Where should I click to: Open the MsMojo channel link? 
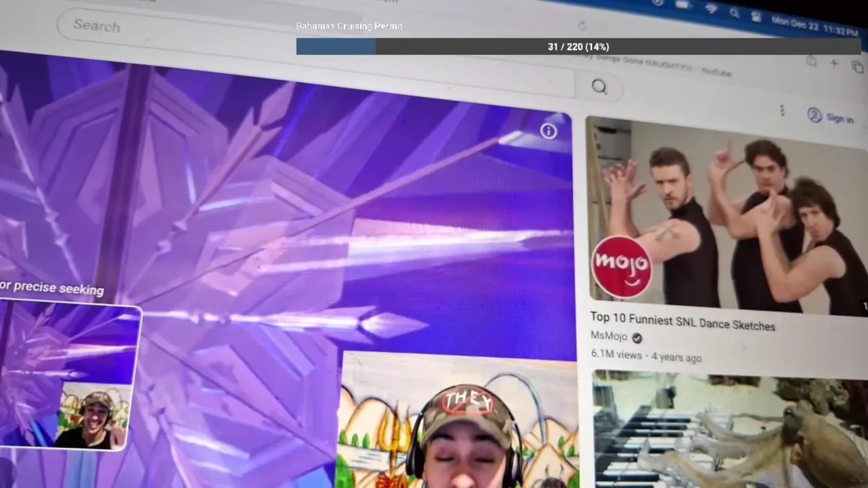[609, 335]
